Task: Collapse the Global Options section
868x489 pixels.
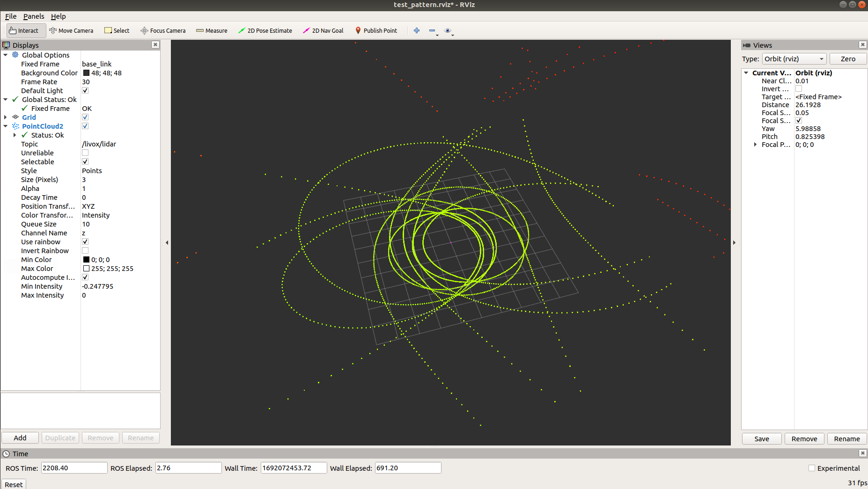Action: [5, 55]
